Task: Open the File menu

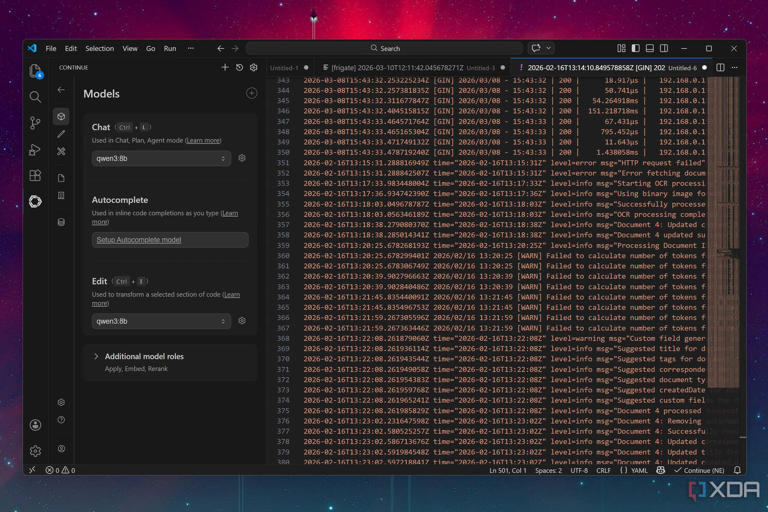Action: 50,49
